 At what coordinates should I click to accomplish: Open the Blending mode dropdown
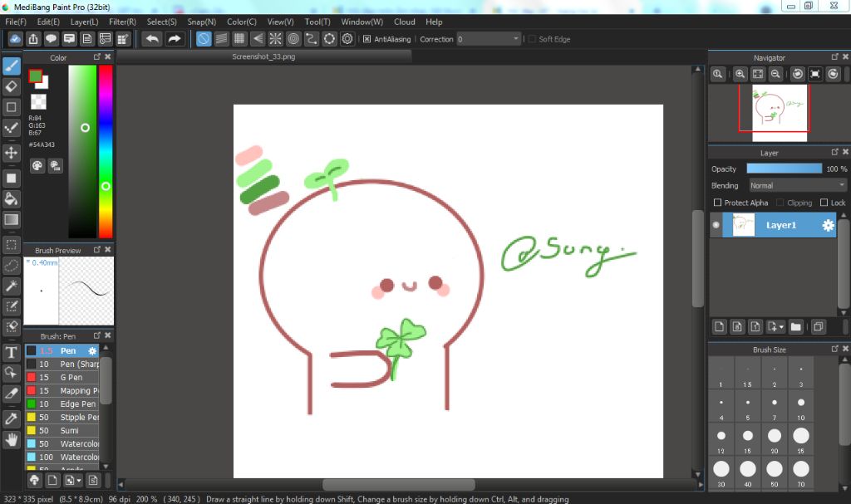[797, 185]
